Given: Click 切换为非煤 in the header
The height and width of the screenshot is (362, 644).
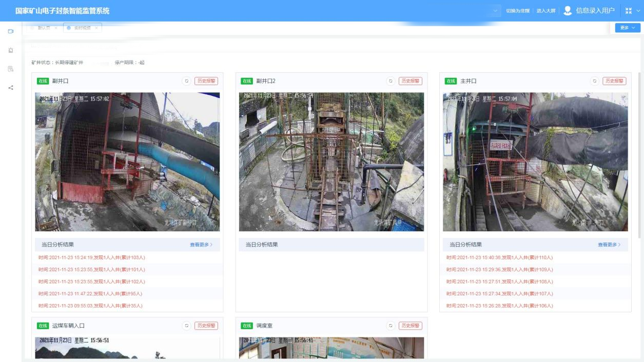Looking at the screenshot, I should pos(518,11).
